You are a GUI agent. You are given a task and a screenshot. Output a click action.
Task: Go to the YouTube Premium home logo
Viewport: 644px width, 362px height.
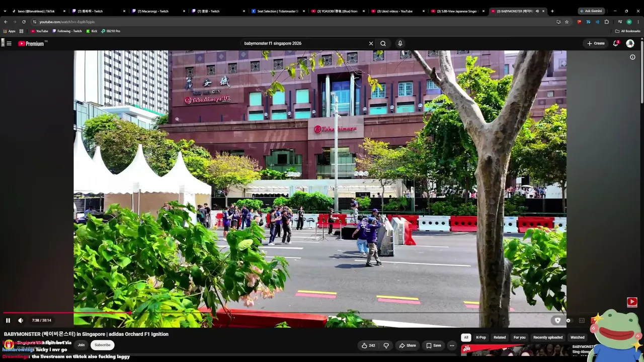[32, 44]
